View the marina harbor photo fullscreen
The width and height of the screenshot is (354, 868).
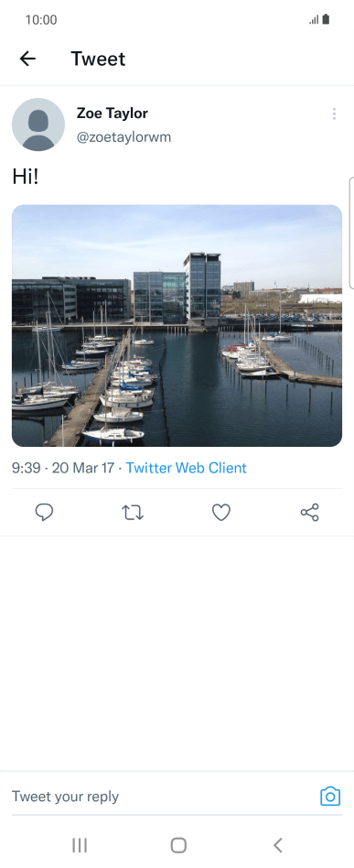(x=177, y=326)
